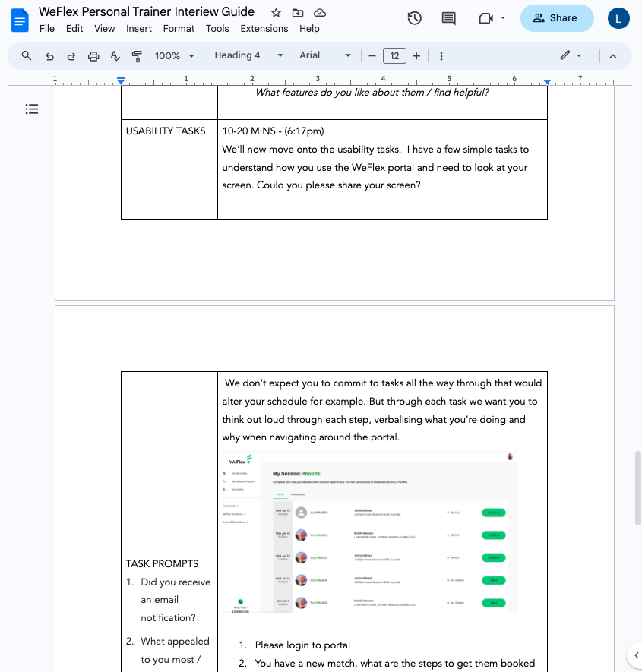
Task: Expand video call options arrow
Action: point(503,18)
